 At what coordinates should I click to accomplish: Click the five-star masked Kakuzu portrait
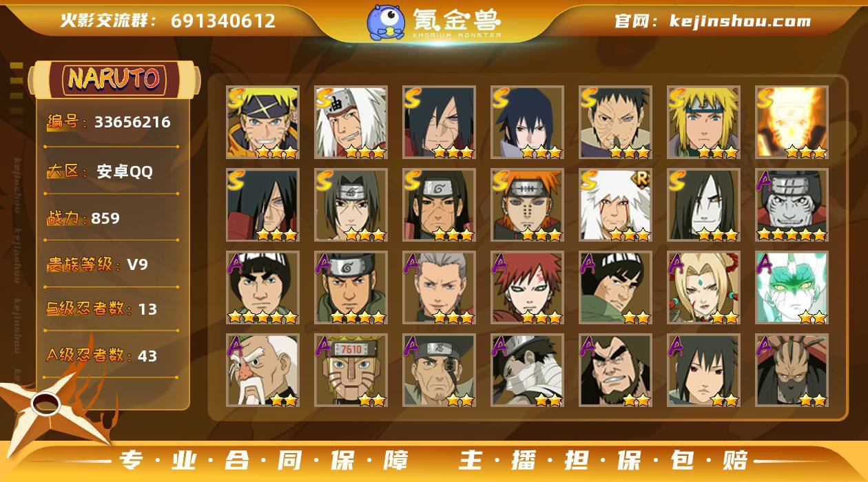tap(792, 205)
